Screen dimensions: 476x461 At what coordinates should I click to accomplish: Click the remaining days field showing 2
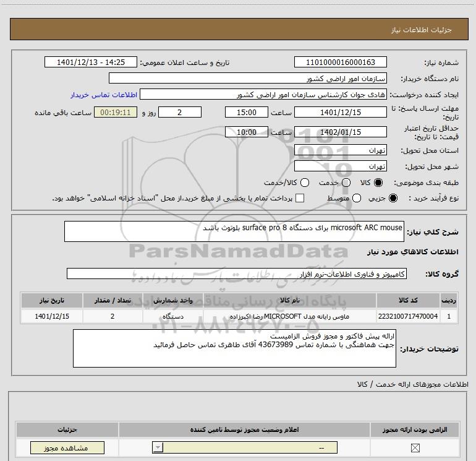coord(180,113)
